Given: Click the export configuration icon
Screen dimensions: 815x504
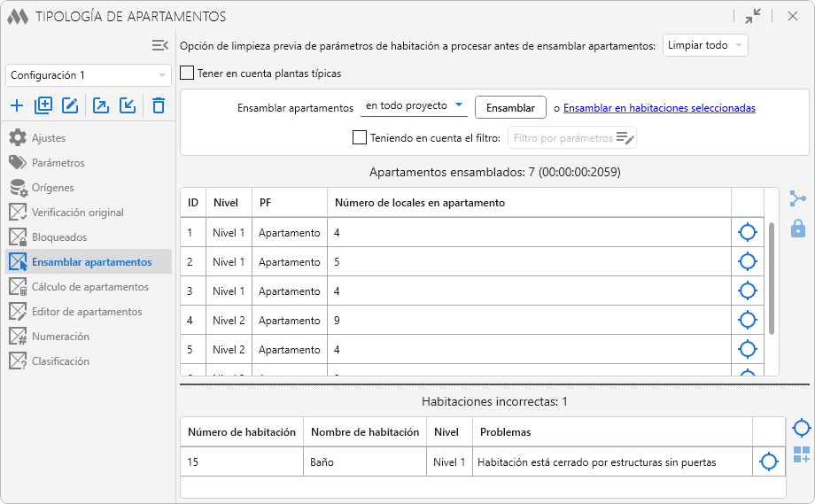Looking at the screenshot, I should point(101,106).
